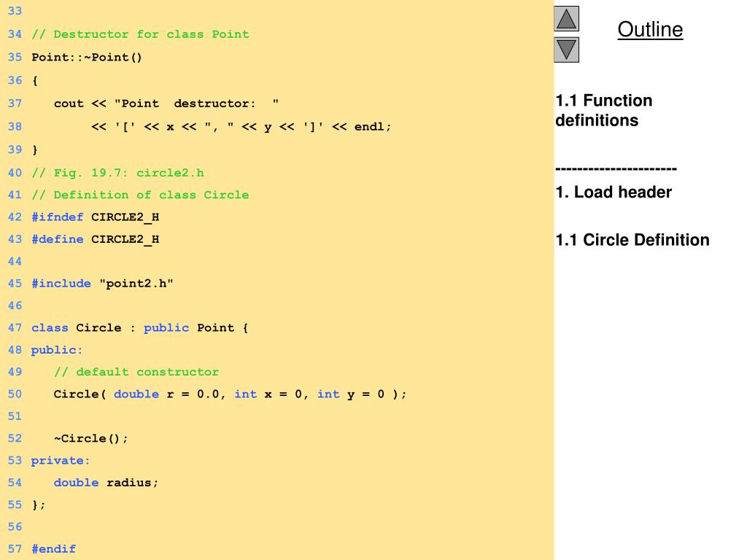Click 'class Circle : public Point {' line
This screenshot has width=747, height=560.
pos(139,327)
